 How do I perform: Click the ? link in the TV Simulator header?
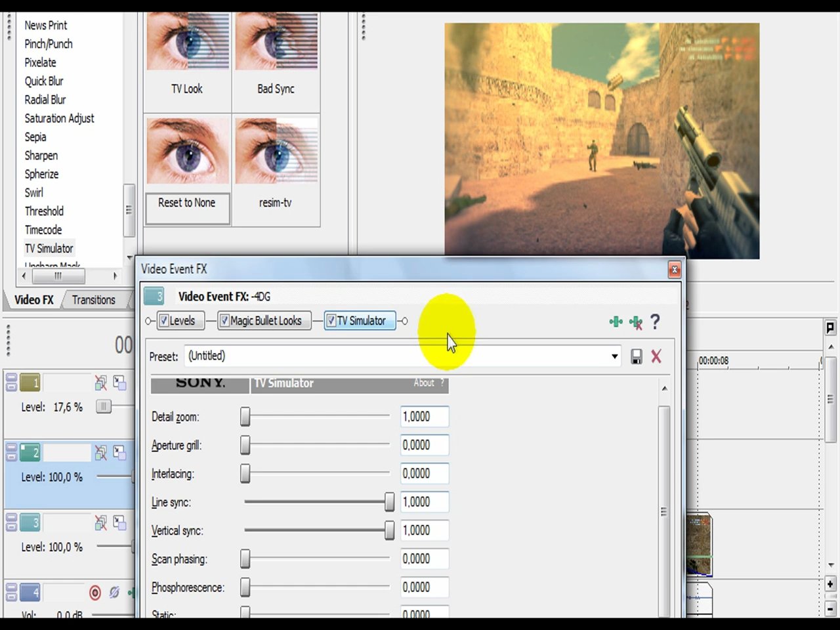point(442,383)
